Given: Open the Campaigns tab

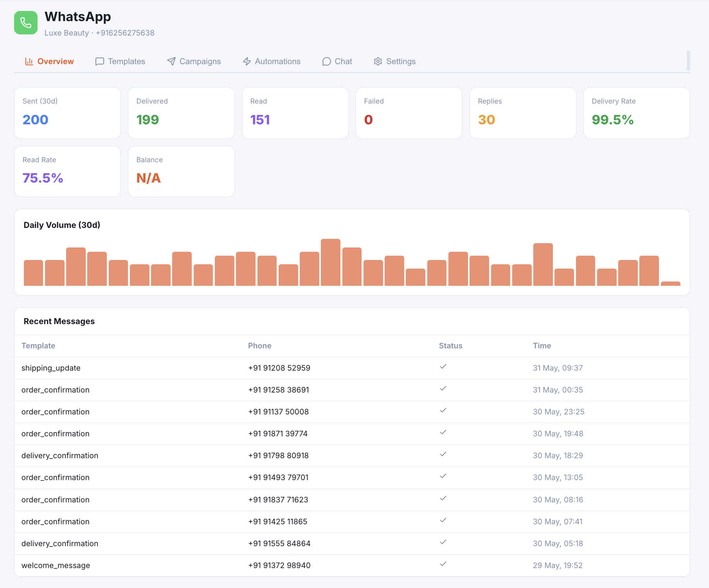Looking at the screenshot, I should point(194,61).
